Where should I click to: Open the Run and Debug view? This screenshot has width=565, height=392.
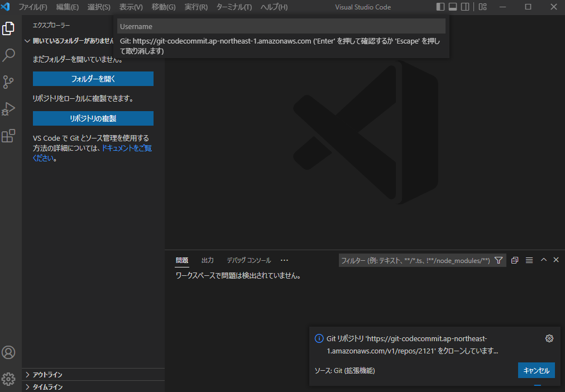point(8,109)
